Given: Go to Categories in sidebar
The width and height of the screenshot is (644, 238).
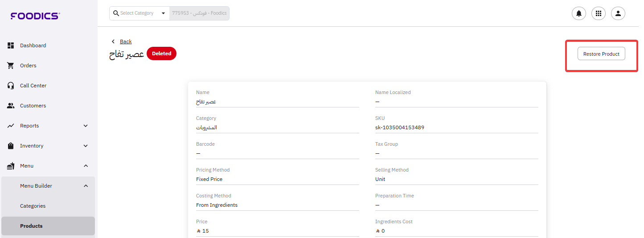Looking at the screenshot, I should (x=33, y=206).
